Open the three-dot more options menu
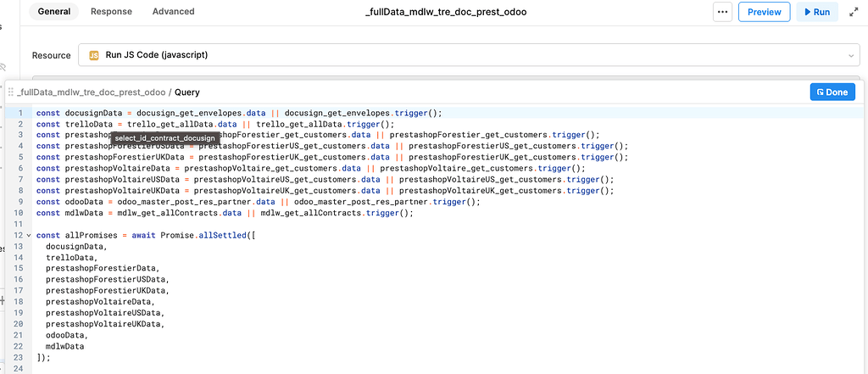This screenshot has height=374, width=868. pos(722,12)
